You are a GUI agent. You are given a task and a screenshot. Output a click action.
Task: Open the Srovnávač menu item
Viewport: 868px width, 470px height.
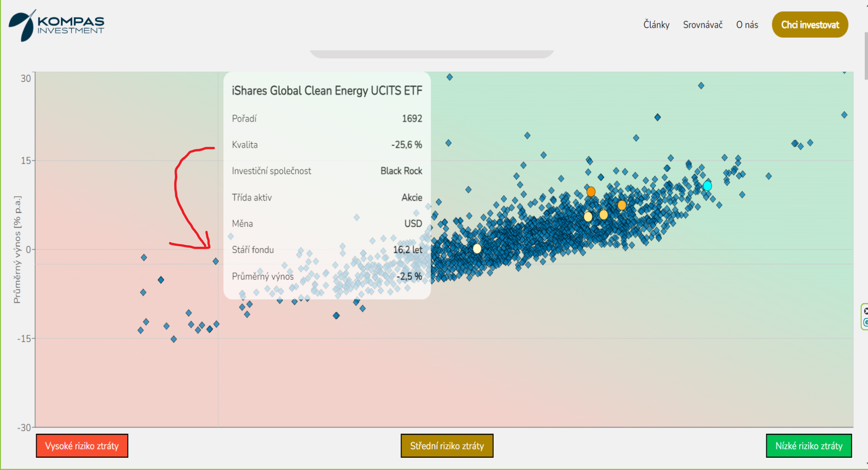(x=703, y=25)
